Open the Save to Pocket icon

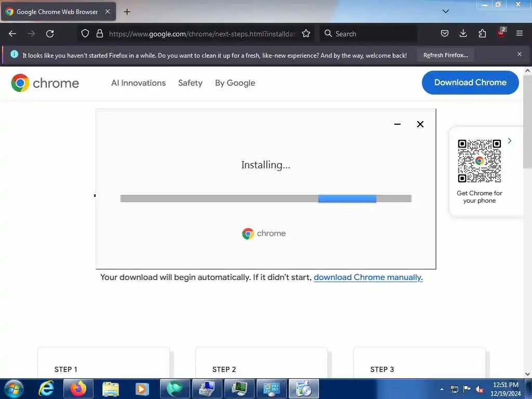tap(445, 34)
